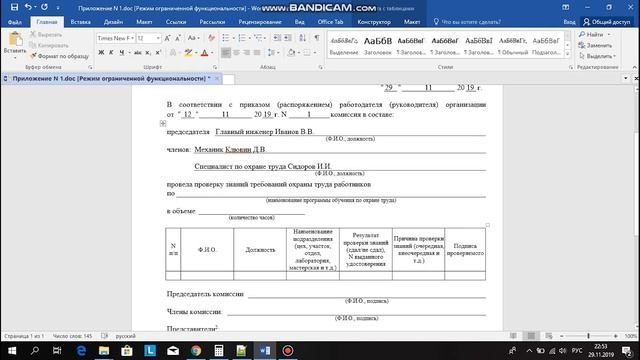Switch to the Ссылки ribbon tab
The image size is (640, 360).
coord(176,22)
